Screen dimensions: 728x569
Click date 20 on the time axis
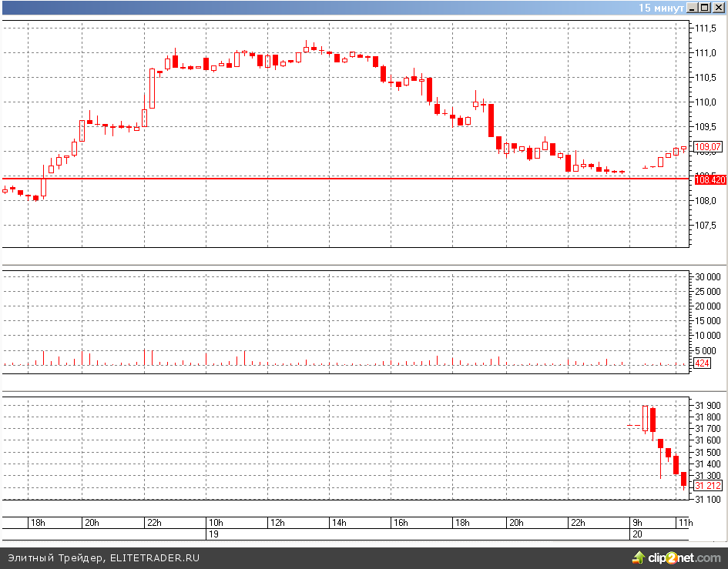coord(637,533)
